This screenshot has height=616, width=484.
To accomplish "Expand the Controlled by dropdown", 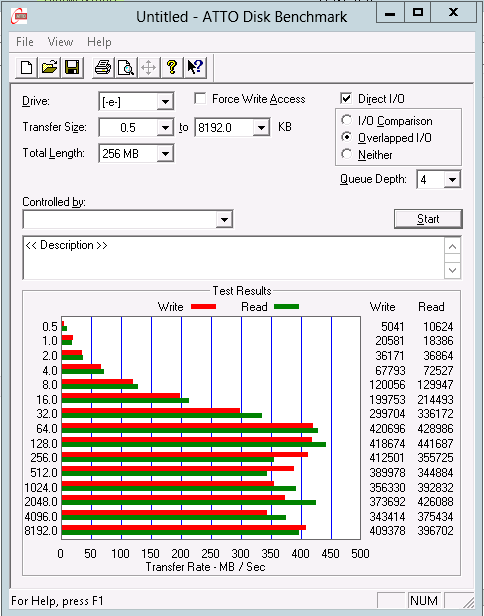I will [x=224, y=219].
